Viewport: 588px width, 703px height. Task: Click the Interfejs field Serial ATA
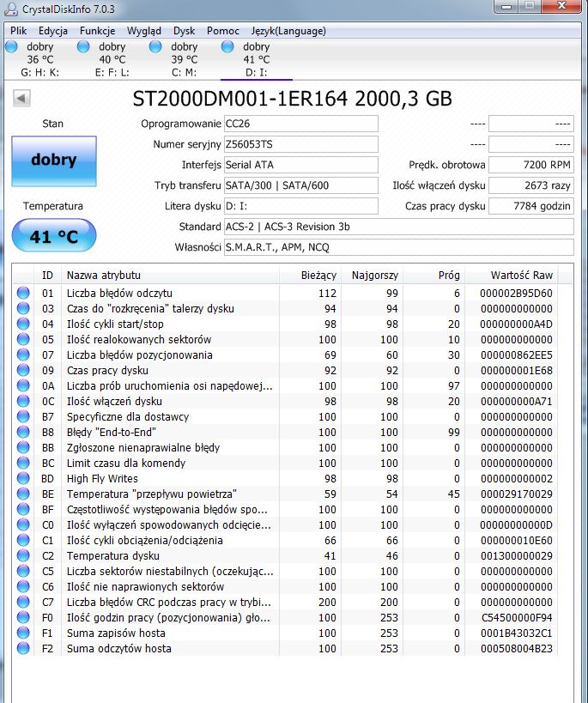pos(301,165)
